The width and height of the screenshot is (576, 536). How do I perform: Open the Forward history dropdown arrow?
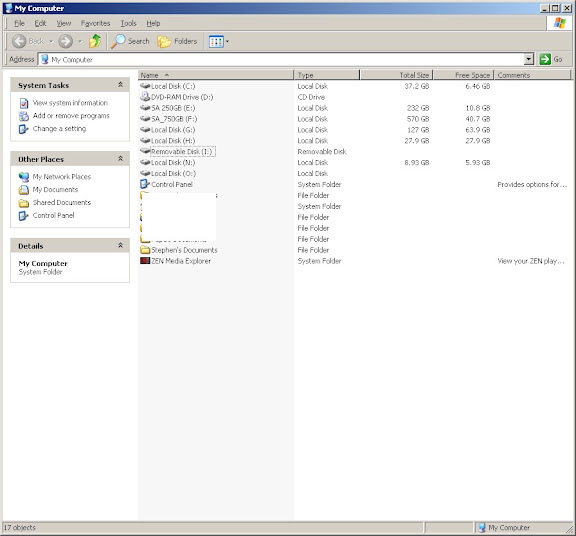[80, 41]
